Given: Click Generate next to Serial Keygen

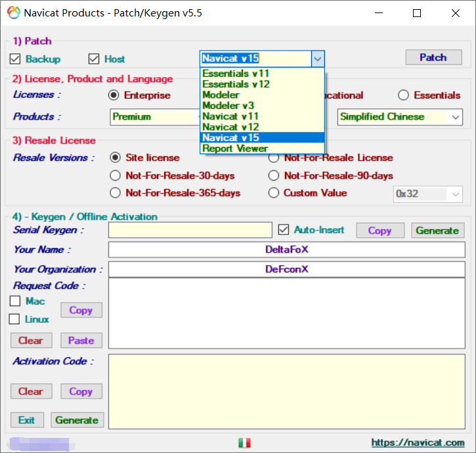Looking at the screenshot, I should 437,230.
